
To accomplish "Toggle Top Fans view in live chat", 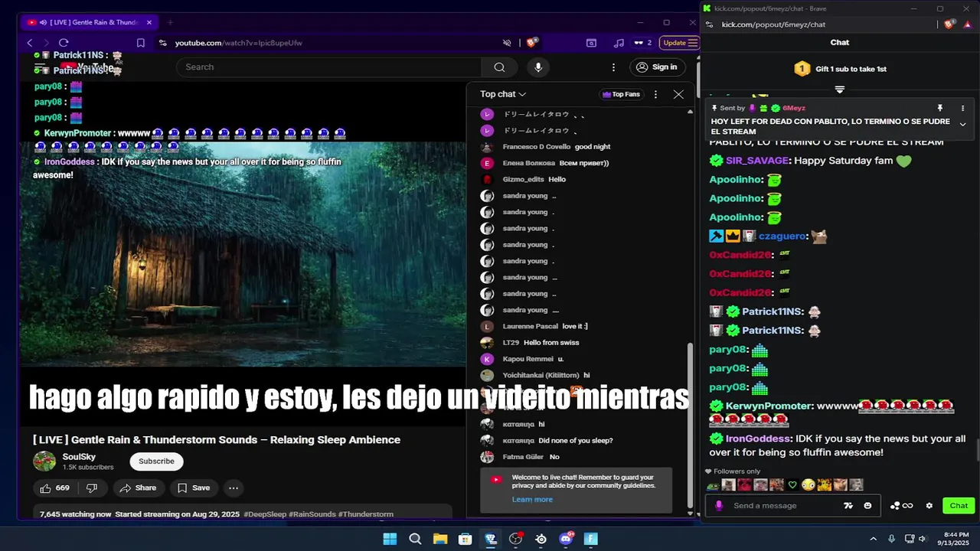I will [621, 94].
